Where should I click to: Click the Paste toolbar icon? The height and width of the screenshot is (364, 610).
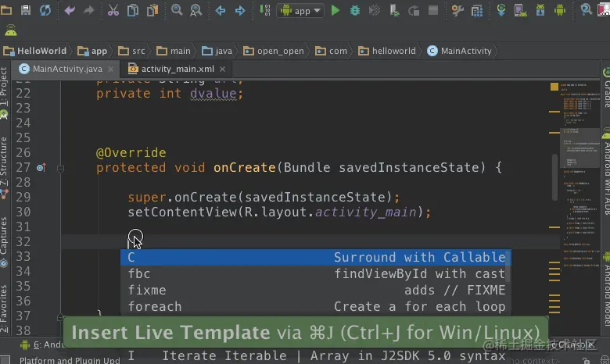pyautogui.click(x=152, y=10)
